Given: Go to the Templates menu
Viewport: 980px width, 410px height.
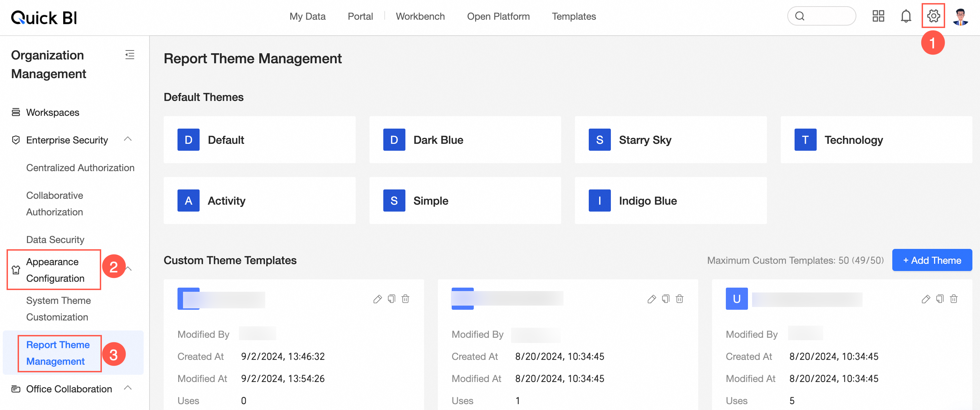Looking at the screenshot, I should click(573, 16).
